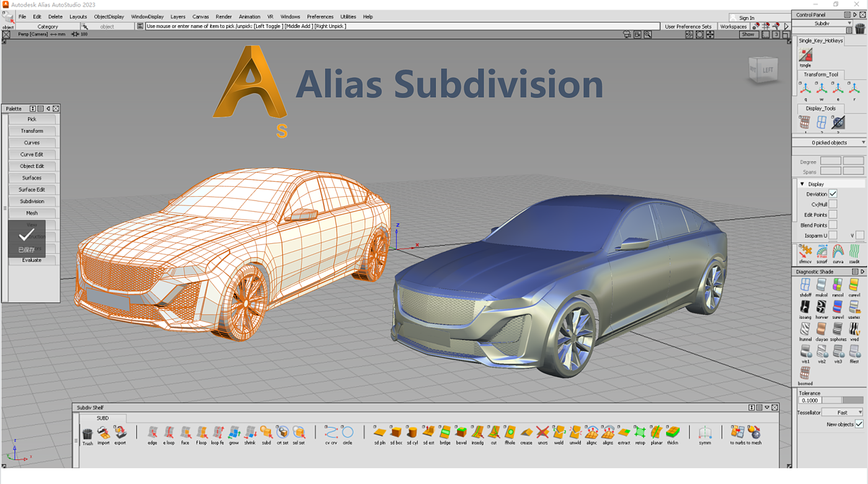868x484 pixels.
Task: Click the Trash icon in Subdiv Shelf
Action: 87,433
